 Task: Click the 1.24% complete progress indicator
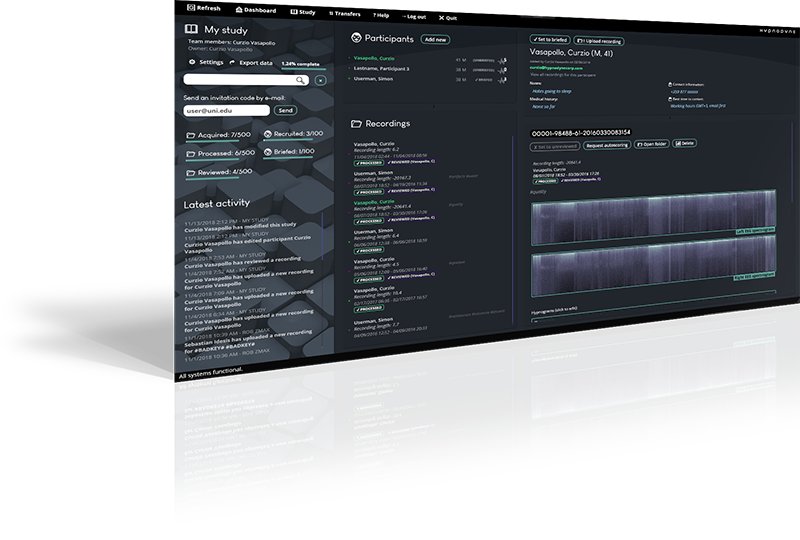tap(302, 63)
